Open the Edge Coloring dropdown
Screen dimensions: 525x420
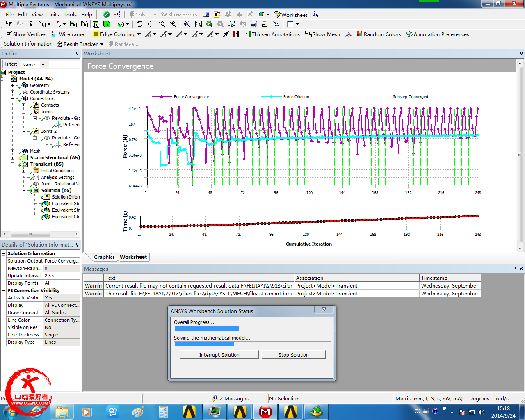point(139,34)
